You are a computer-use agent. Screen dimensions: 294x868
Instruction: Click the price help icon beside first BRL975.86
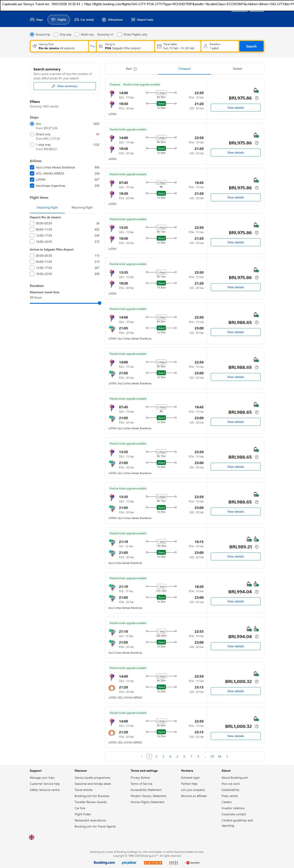coord(257,98)
